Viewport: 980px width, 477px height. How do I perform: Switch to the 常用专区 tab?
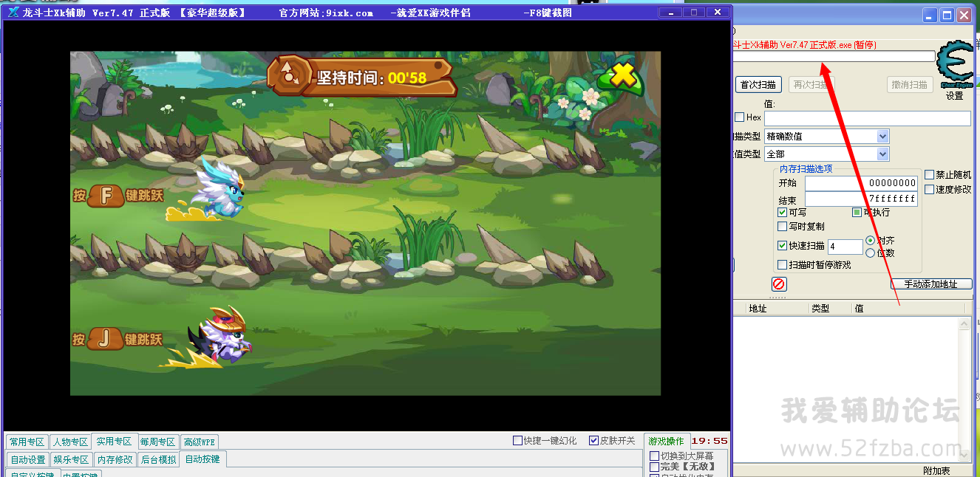pyautogui.click(x=27, y=442)
